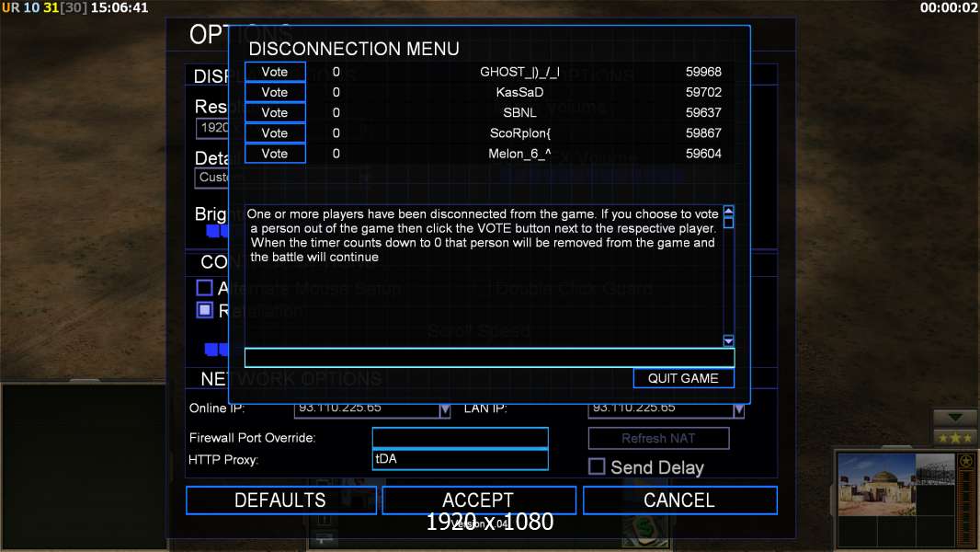Tick the Alternate Mouse Setup checkbox

204,288
